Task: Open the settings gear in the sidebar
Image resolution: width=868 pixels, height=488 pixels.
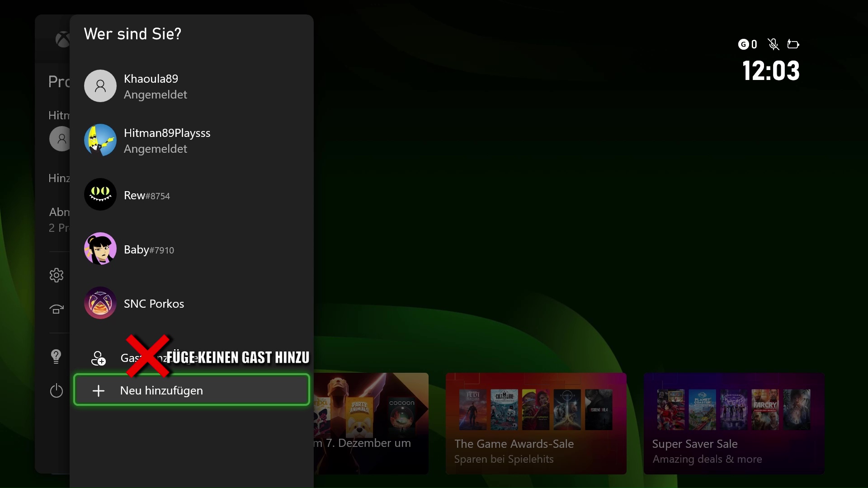Action: pos(57,275)
